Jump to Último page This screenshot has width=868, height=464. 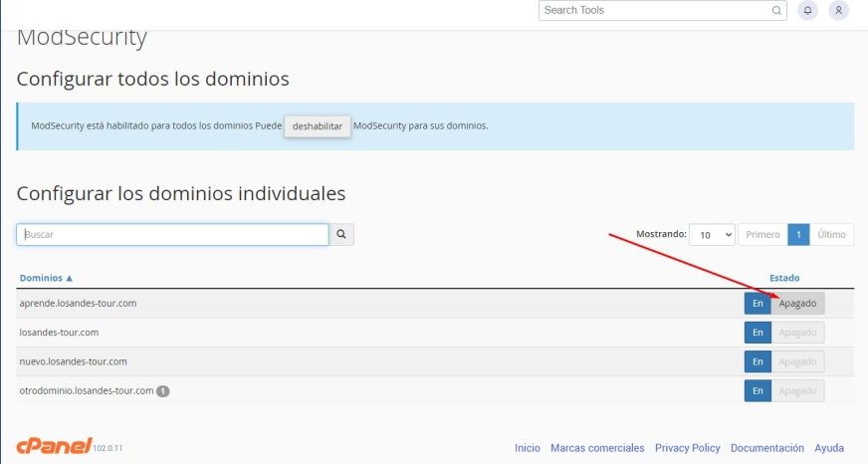pyautogui.click(x=831, y=235)
